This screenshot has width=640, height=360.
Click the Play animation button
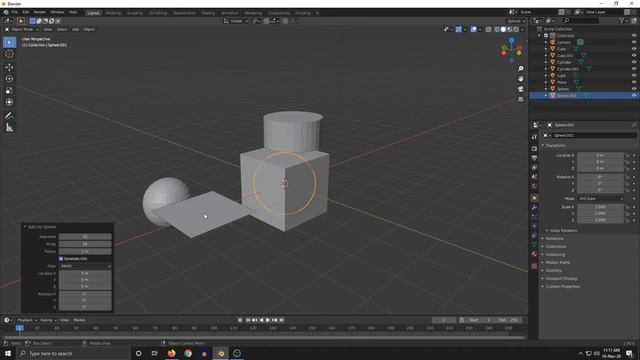(268, 320)
